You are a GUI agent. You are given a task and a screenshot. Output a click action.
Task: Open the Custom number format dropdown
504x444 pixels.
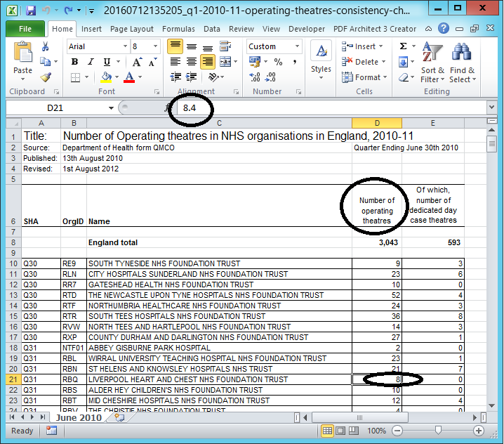pos(298,46)
